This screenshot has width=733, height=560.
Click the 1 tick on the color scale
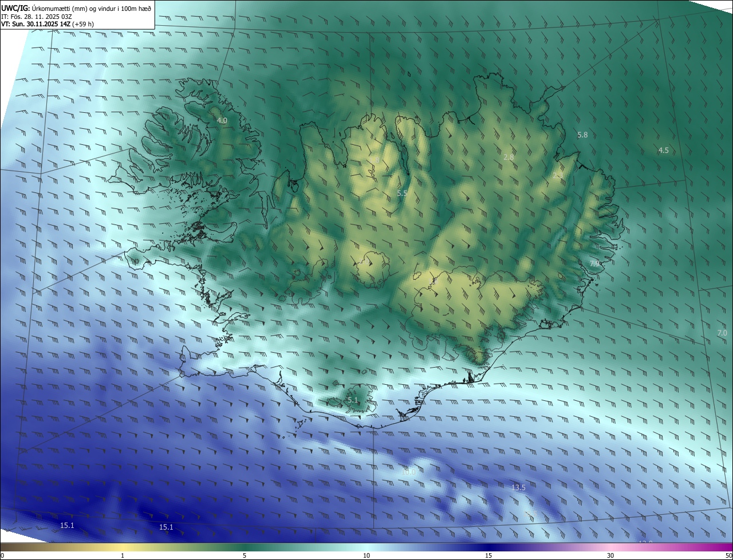tap(123, 556)
